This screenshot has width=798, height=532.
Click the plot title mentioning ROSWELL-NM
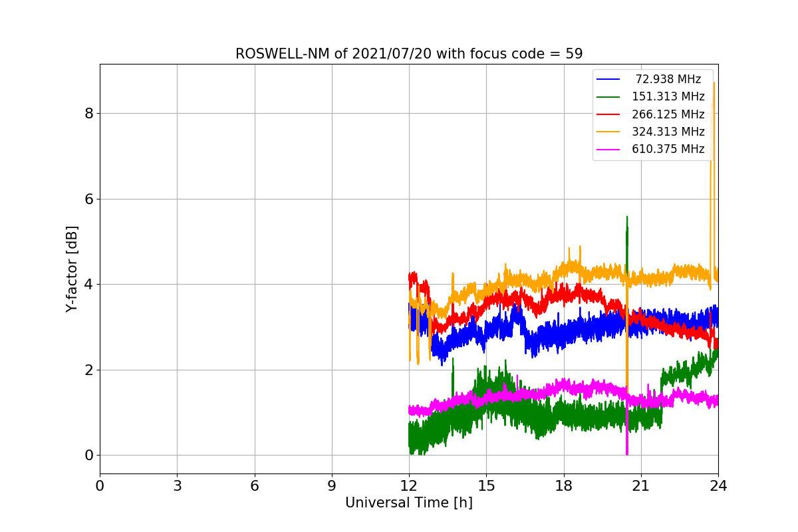point(409,54)
